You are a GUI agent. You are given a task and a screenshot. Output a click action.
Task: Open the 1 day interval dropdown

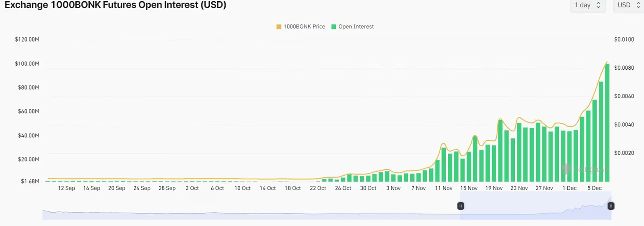[x=588, y=5]
